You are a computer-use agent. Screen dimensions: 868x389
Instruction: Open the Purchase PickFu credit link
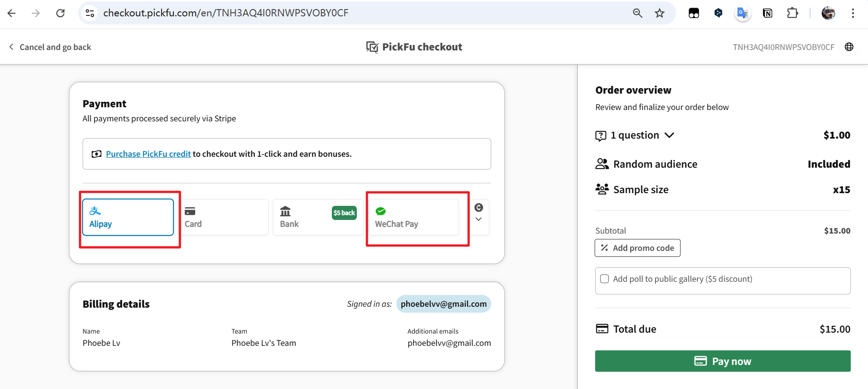pos(148,154)
